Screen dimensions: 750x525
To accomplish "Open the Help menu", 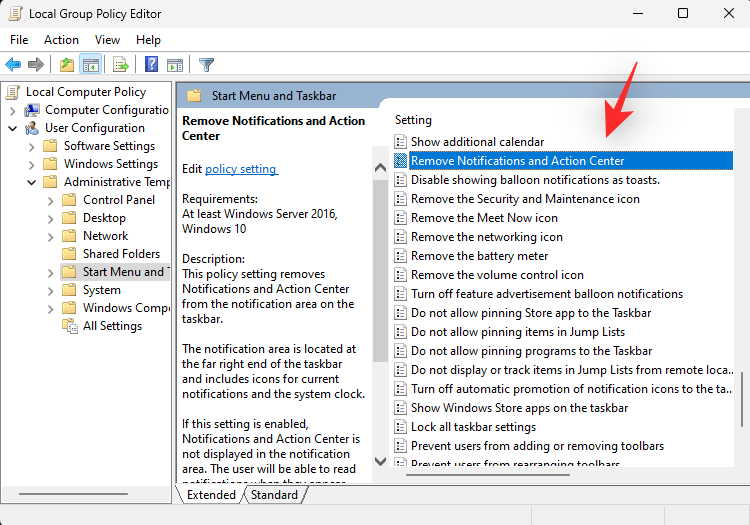I will tap(148, 40).
